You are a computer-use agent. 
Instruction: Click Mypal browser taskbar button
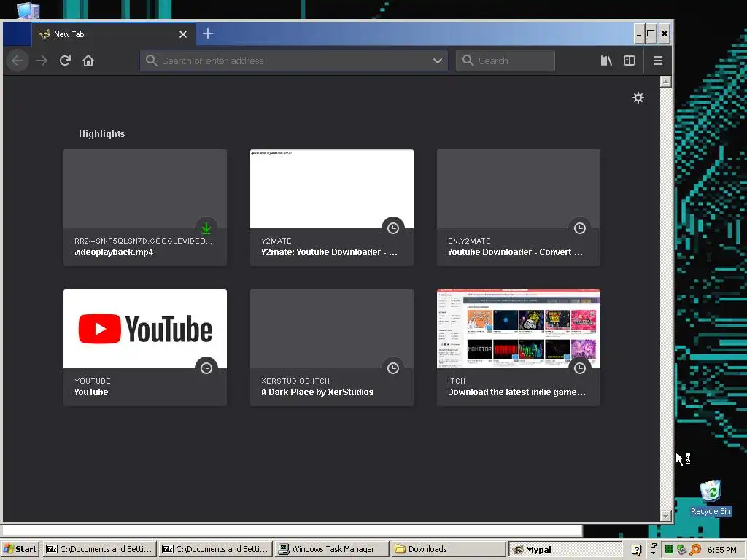click(565, 549)
